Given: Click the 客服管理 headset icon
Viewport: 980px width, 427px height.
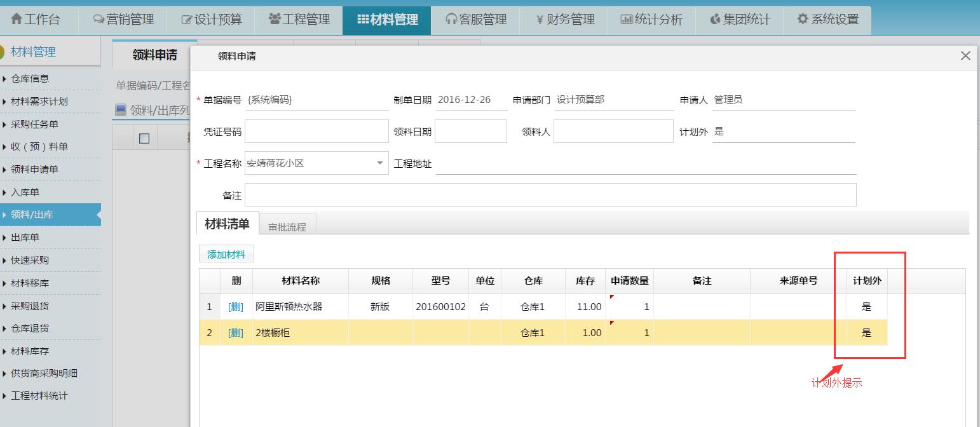Looking at the screenshot, I should tap(451, 20).
